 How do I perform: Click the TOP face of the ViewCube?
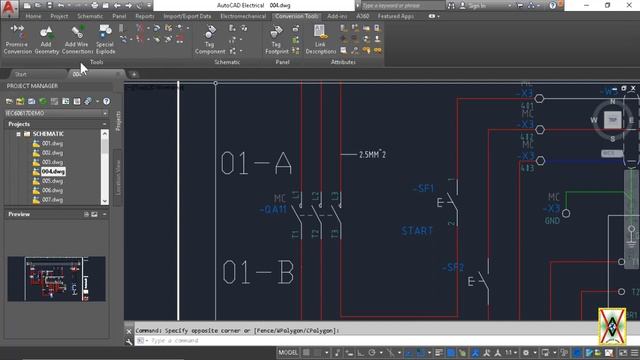point(612,120)
